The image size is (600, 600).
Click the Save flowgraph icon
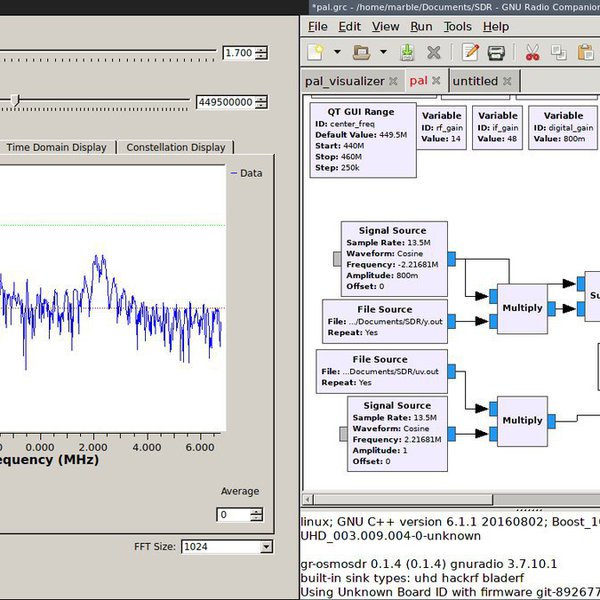tap(407, 52)
